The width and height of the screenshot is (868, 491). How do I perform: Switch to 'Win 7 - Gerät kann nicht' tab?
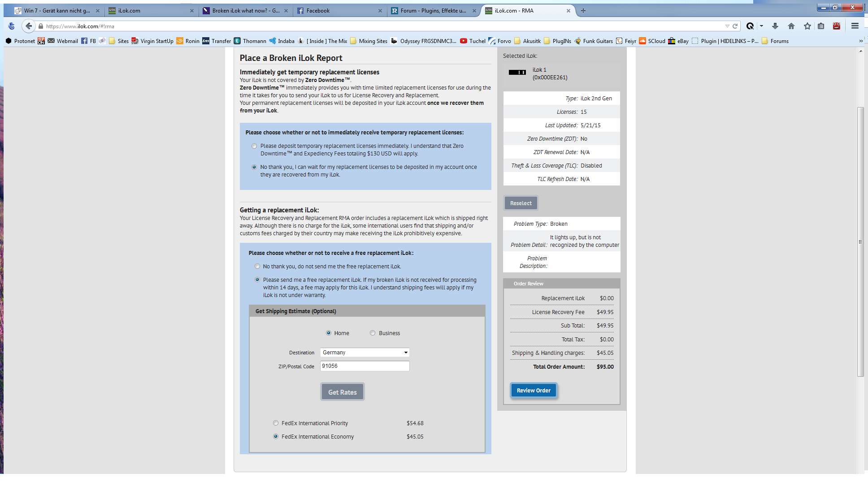click(56, 11)
